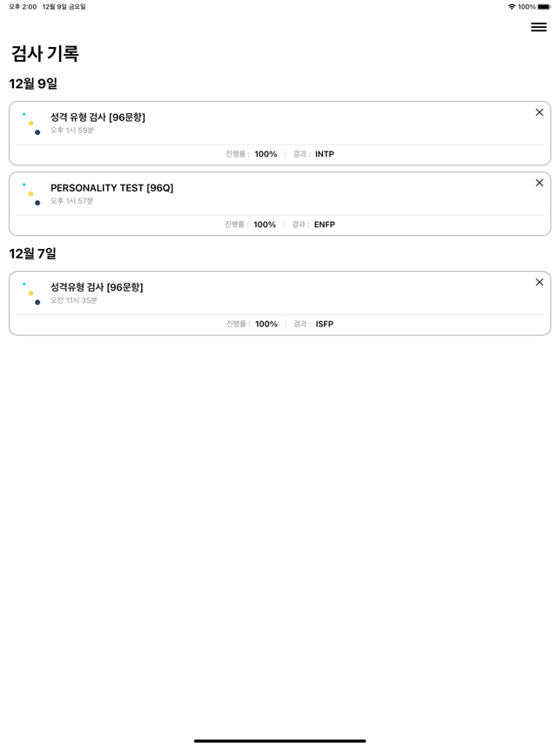Tap the 검사 기록 page heading
560x747 pixels.
[44, 53]
